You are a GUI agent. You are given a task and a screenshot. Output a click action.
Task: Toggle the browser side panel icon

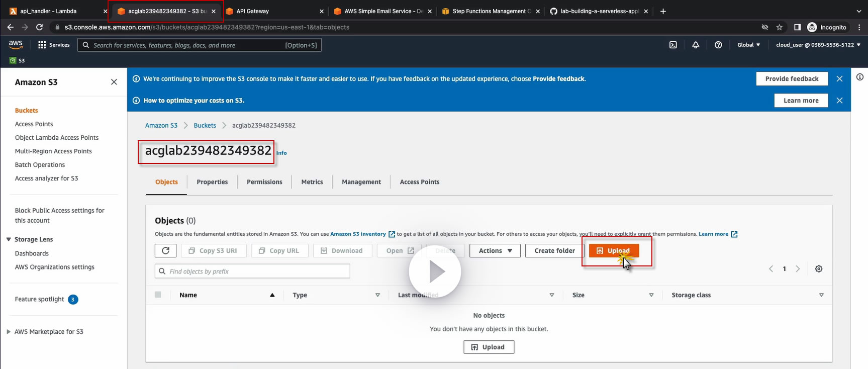[x=797, y=27]
